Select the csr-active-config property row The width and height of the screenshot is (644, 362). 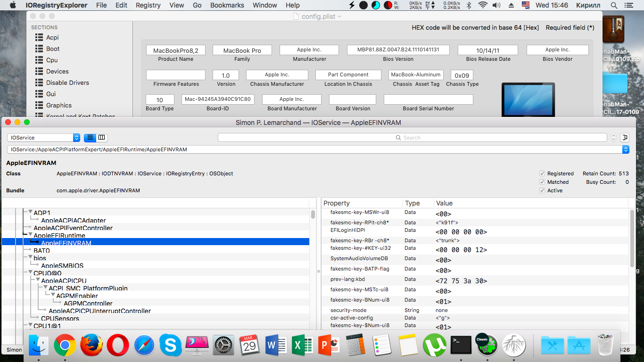[x=475, y=318]
